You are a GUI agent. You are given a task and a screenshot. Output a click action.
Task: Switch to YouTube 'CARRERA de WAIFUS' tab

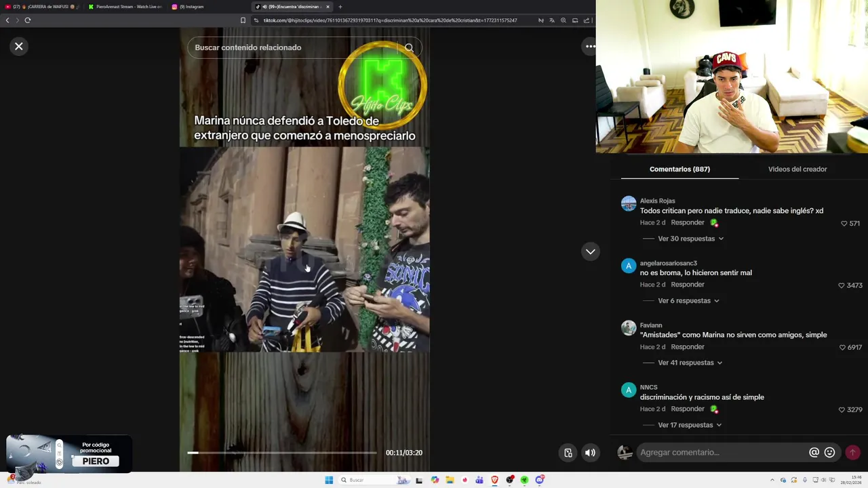[42, 7]
